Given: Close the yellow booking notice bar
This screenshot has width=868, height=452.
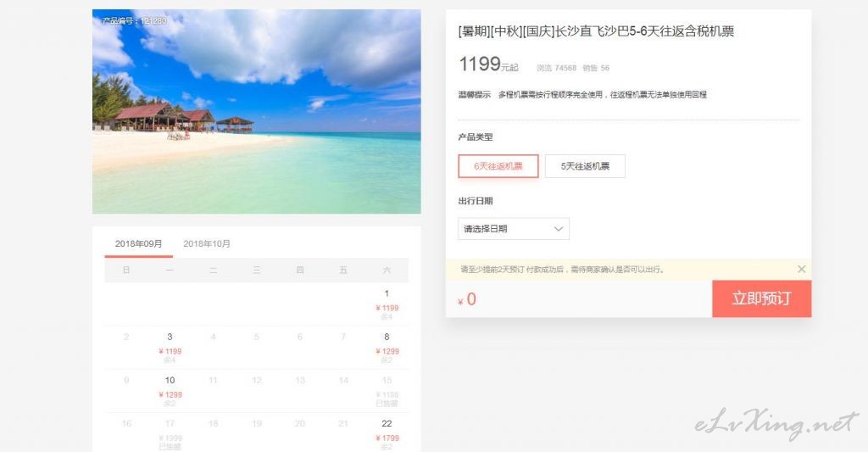Looking at the screenshot, I should (x=801, y=269).
